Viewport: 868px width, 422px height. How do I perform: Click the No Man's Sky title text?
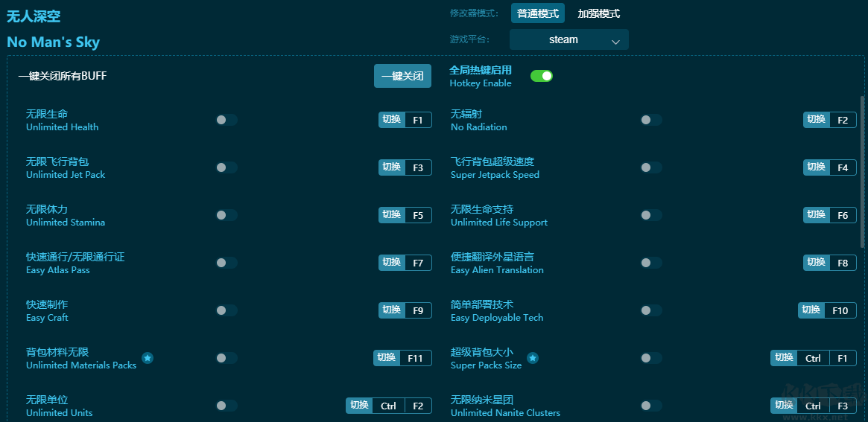click(x=53, y=42)
